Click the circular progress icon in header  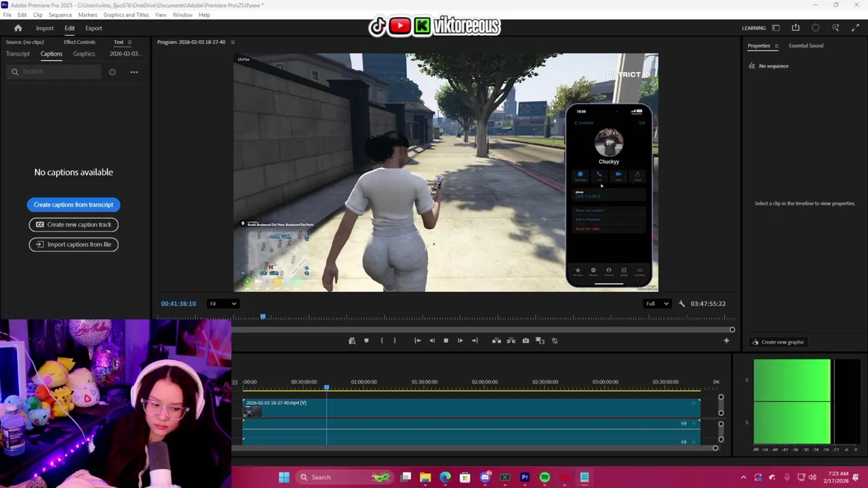pos(816,28)
